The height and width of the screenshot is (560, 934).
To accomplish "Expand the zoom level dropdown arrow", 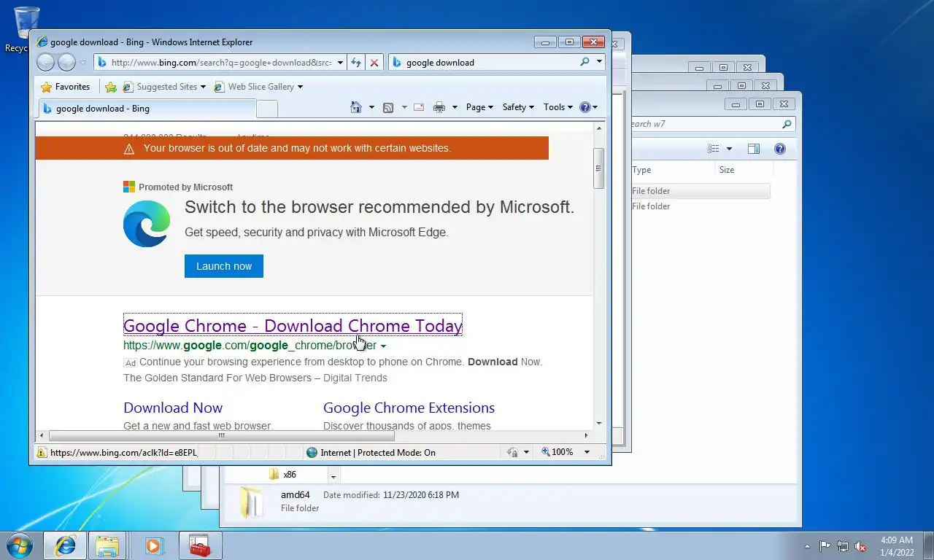I will click(586, 452).
